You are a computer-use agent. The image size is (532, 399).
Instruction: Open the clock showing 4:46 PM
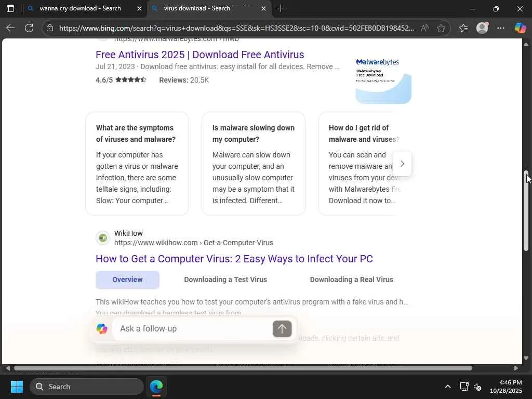point(506,387)
